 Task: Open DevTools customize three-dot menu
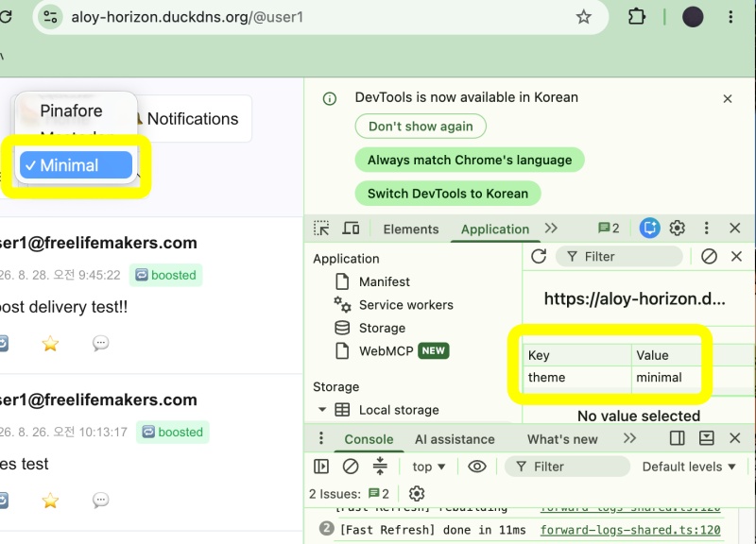706,228
